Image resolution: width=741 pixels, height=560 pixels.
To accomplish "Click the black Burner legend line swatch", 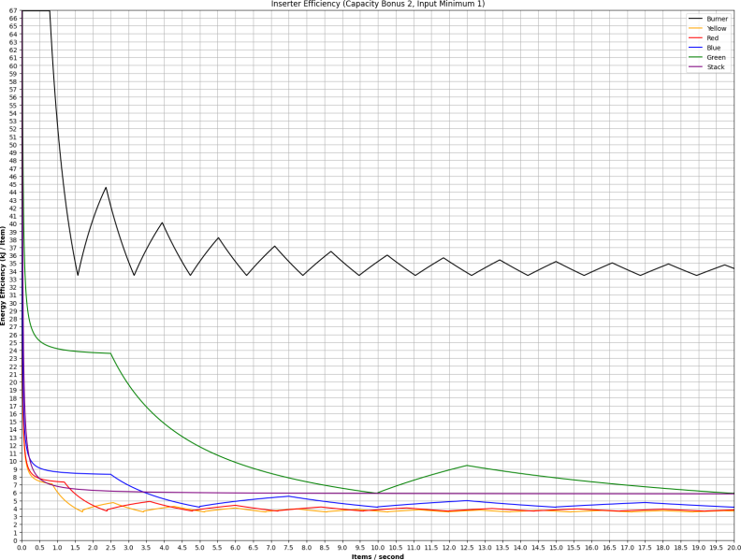I will [x=696, y=19].
